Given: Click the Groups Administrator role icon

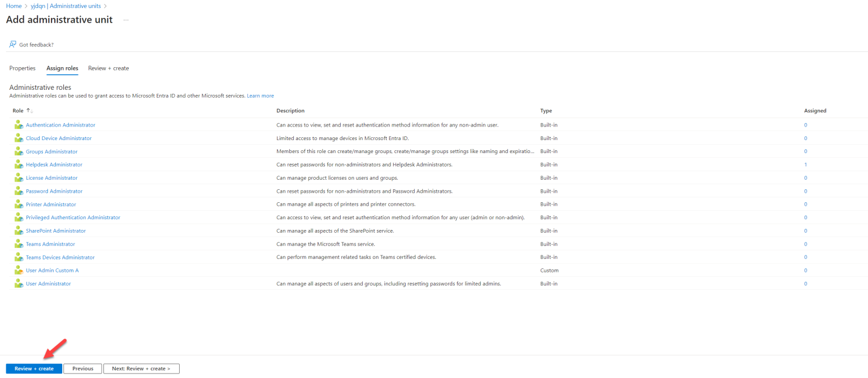Looking at the screenshot, I should click(18, 151).
